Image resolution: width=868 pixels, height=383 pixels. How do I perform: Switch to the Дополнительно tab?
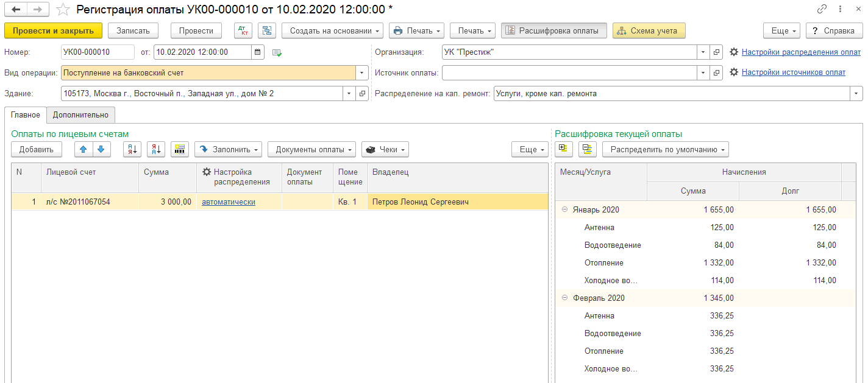pos(80,114)
